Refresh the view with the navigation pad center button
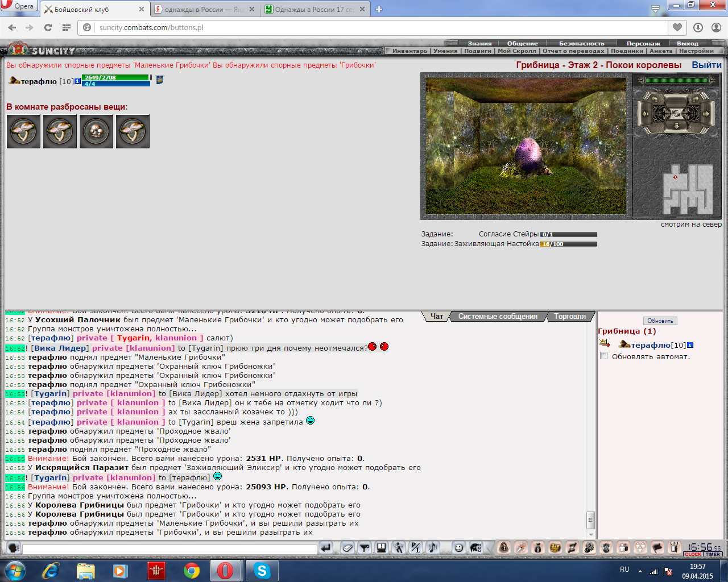 tap(676, 114)
